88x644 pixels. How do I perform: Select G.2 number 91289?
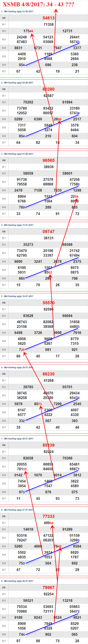point(67,529)
